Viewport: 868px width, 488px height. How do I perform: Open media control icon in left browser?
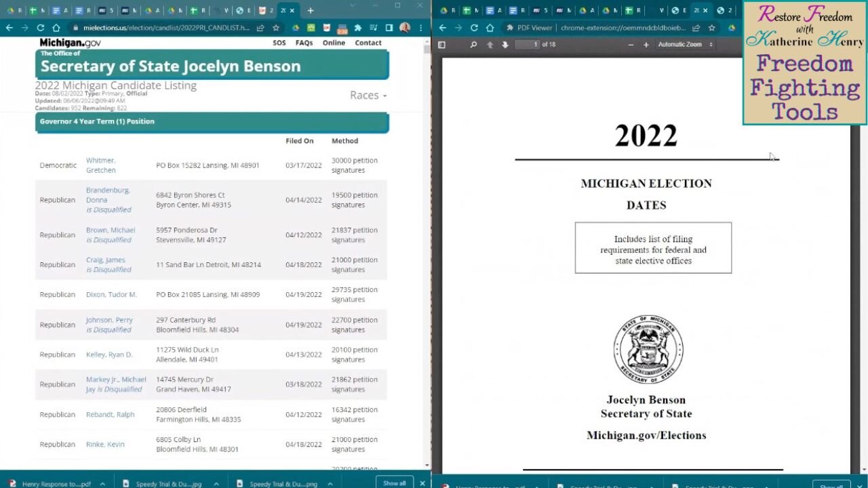tap(373, 28)
